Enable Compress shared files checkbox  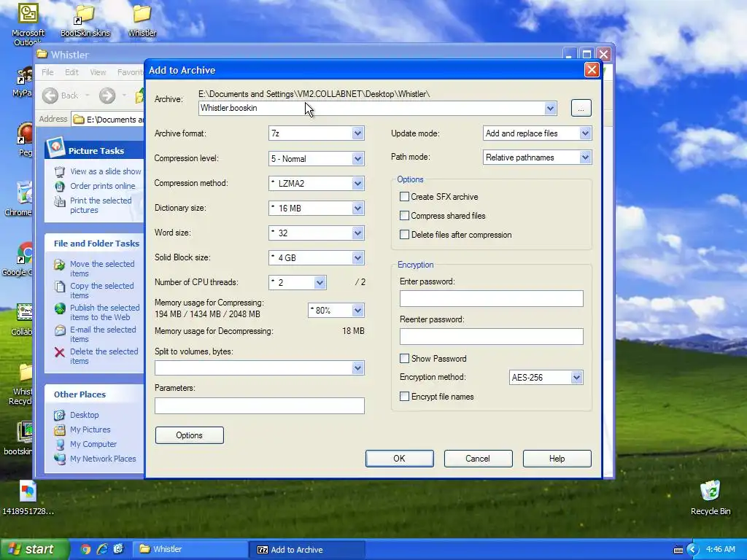coord(404,216)
